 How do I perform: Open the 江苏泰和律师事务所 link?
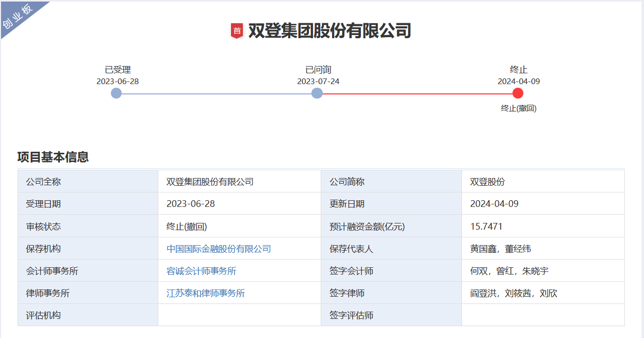[206, 293]
